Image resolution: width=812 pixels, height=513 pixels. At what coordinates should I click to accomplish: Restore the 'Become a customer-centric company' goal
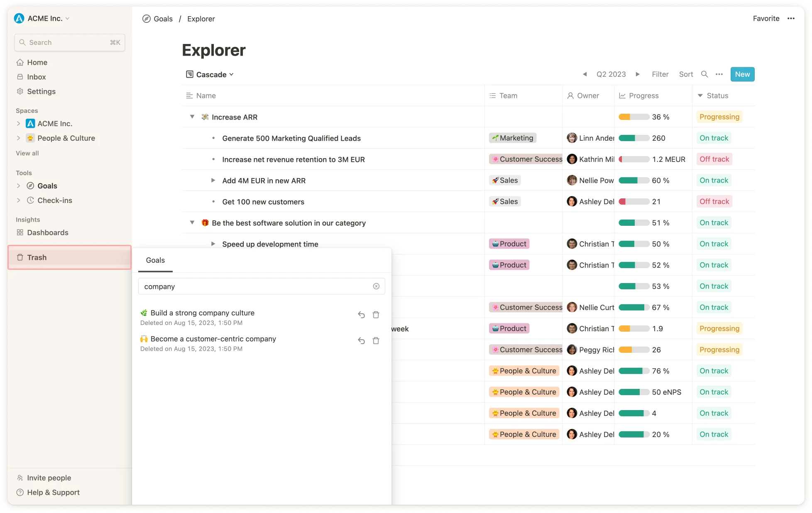361,341
